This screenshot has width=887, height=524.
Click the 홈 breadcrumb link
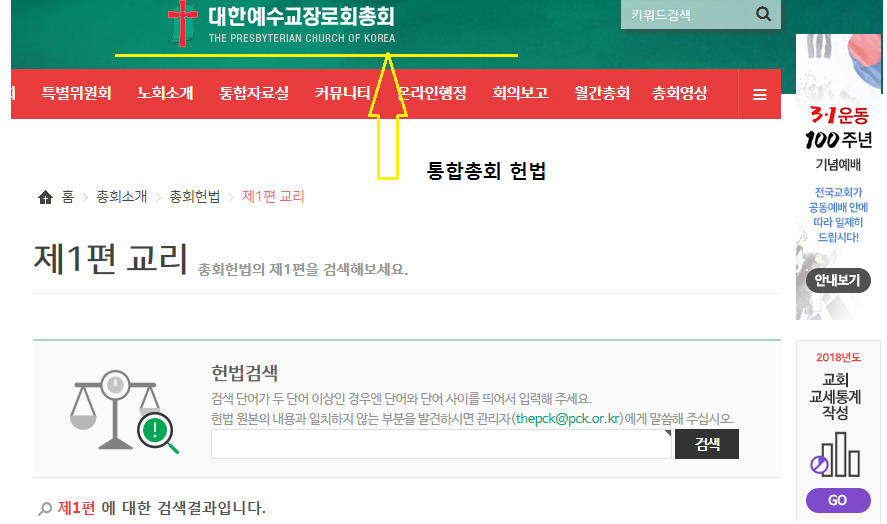point(68,197)
